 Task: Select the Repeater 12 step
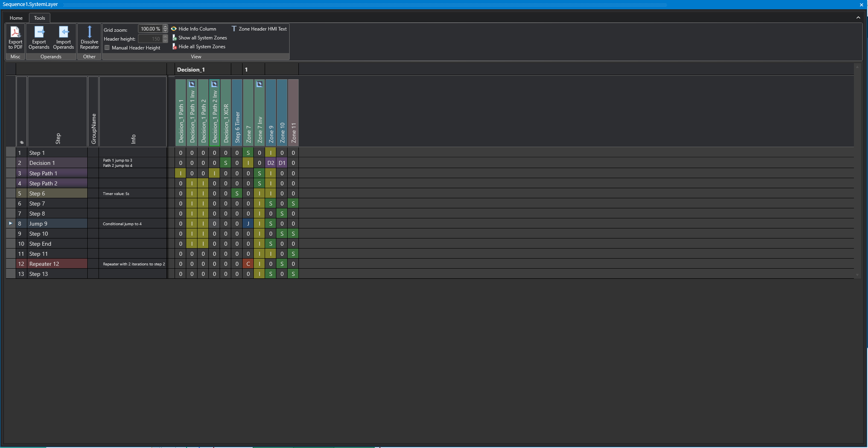(57, 264)
